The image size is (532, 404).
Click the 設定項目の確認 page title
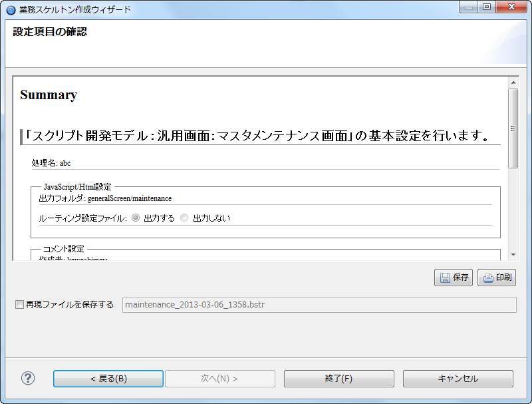pos(50,31)
